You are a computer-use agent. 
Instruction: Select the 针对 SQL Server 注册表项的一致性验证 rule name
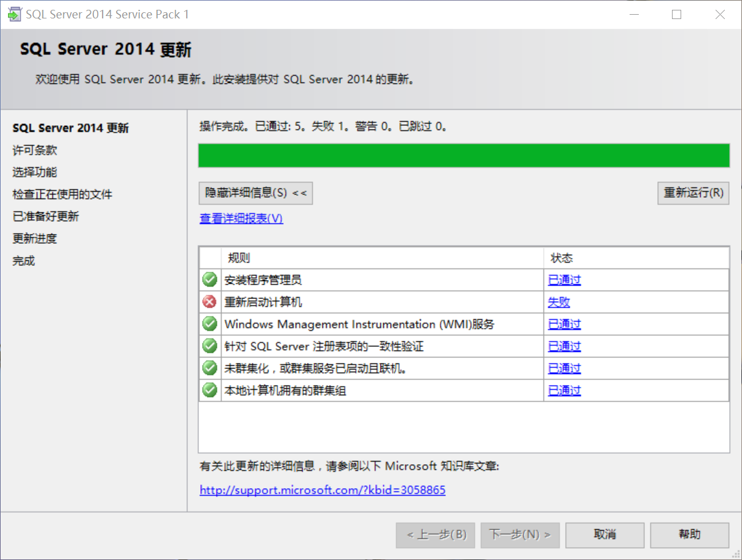click(x=324, y=346)
